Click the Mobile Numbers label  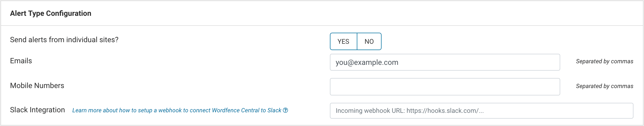point(37,85)
